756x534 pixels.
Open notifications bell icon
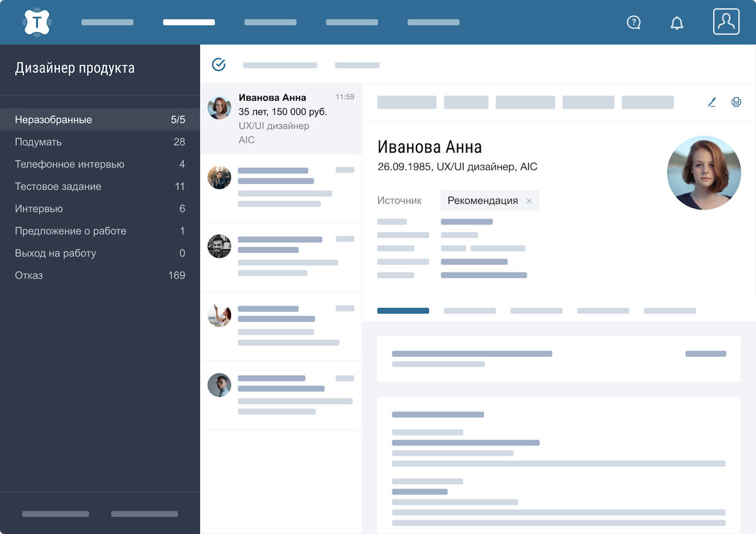pos(677,23)
